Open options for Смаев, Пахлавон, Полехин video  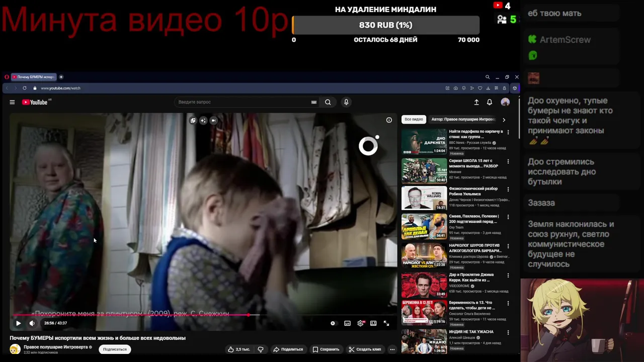pos(508,217)
